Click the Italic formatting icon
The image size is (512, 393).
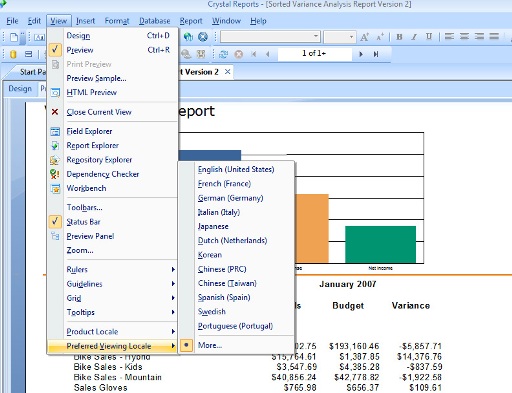[x=414, y=37]
